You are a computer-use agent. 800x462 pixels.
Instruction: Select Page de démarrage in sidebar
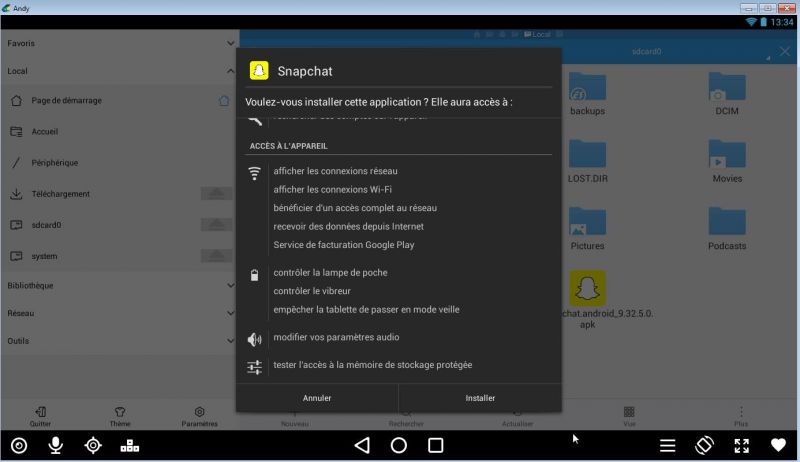pyautogui.click(x=66, y=100)
